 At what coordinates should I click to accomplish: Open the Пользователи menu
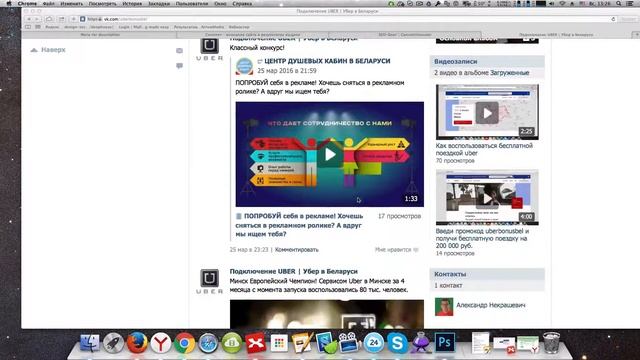[192, 3]
